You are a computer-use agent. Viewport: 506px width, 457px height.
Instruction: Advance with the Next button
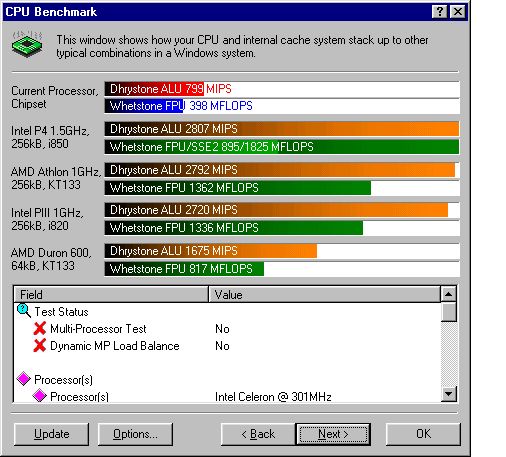tap(333, 434)
